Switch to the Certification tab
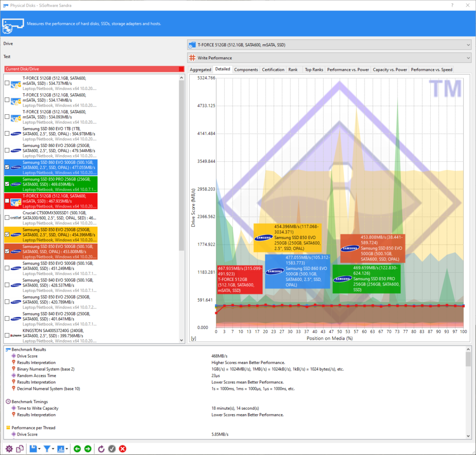 (x=273, y=69)
